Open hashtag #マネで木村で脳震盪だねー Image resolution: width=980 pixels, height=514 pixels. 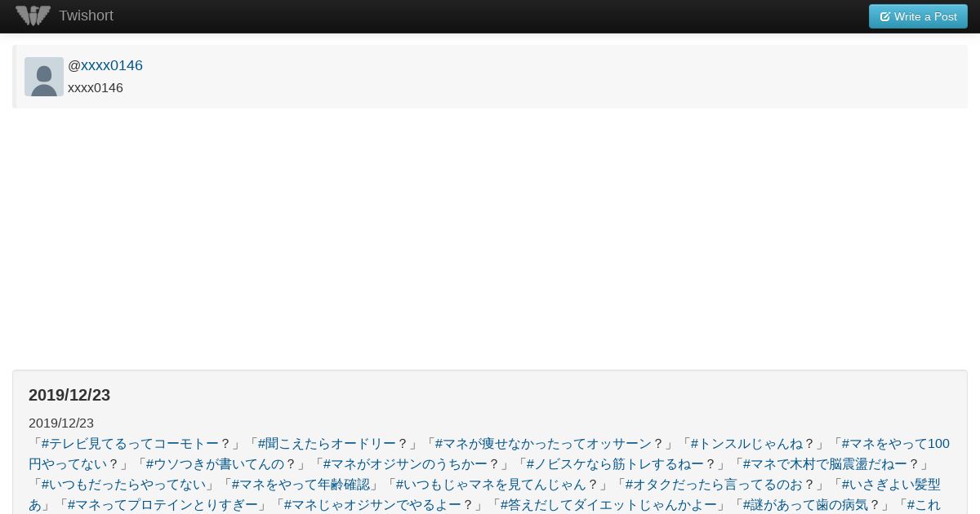[825, 464]
